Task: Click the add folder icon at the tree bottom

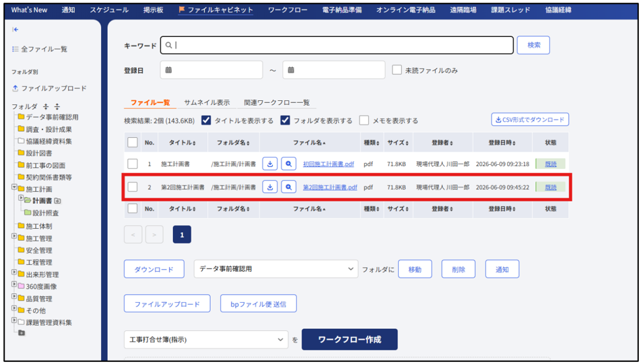Action: point(22,333)
